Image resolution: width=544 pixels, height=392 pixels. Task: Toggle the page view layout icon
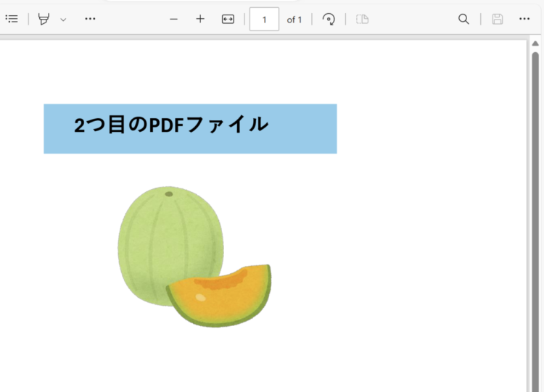tap(362, 19)
